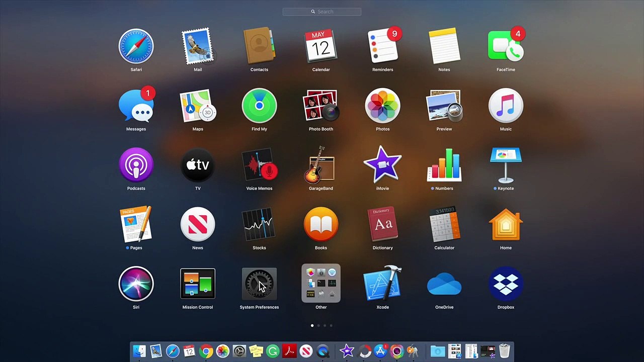Launch the Books app

point(321,224)
